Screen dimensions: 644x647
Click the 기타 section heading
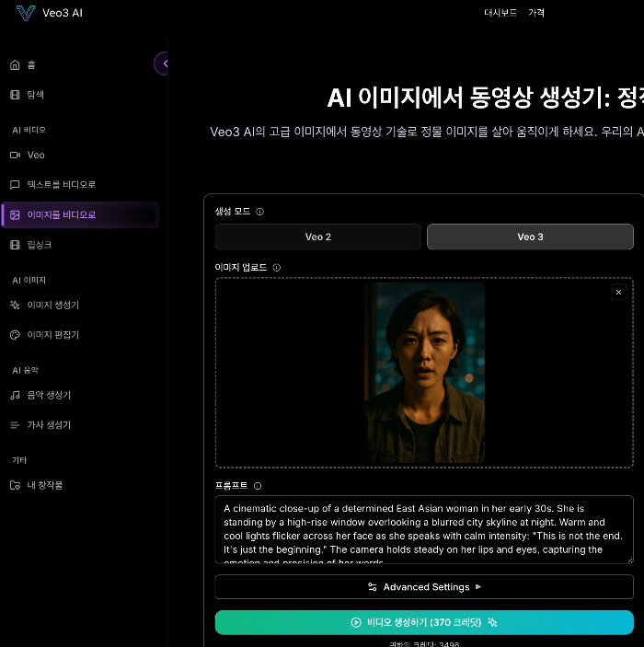pos(19,460)
